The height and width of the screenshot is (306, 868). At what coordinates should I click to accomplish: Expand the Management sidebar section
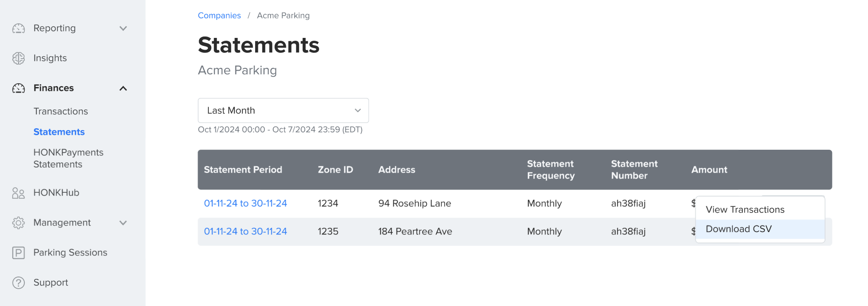tap(123, 223)
